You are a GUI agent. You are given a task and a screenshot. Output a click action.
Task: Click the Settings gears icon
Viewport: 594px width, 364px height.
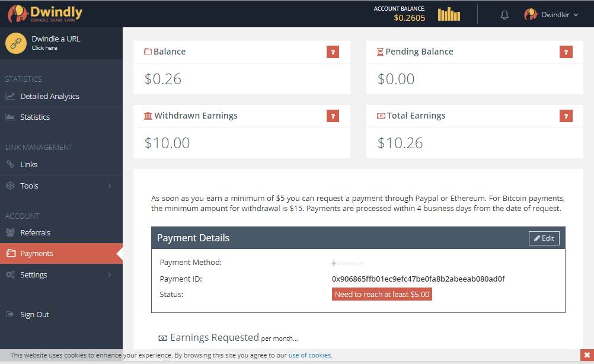click(10, 274)
